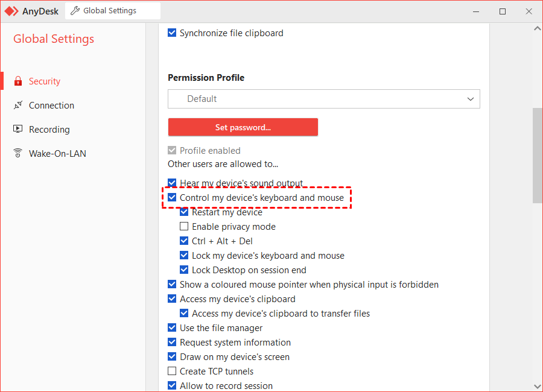Open the Permission Profile dropdown
The height and width of the screenshot is (392, 543).
point(323,99)
